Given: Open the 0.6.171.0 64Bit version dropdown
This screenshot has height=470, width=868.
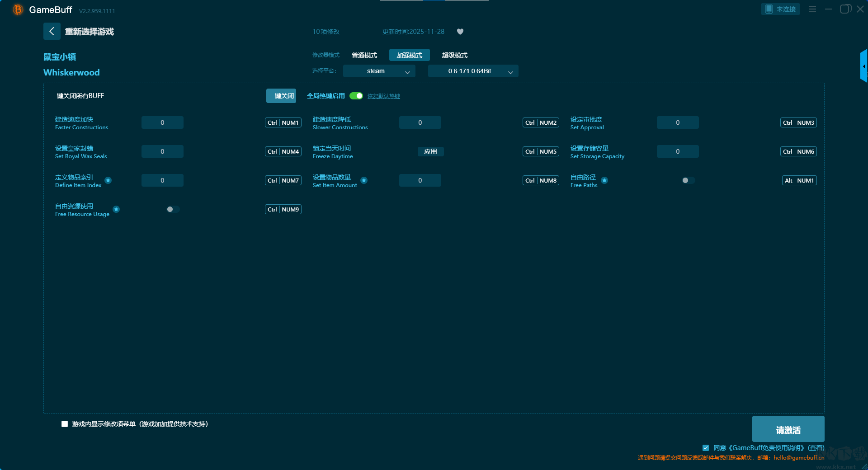Looking at the screenshot, I should 473,71.
